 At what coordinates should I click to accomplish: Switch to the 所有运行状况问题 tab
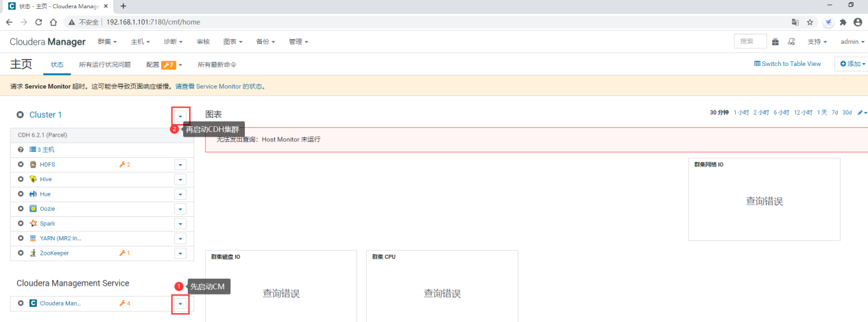tap(105, 65)
